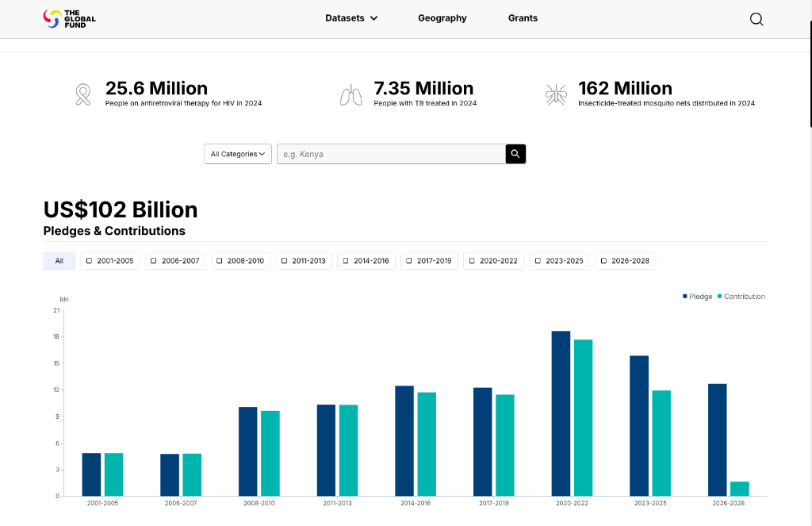Image resolution: width=812 pixels, height=526 pixels.
Task: Click the 2020-2022 Pledge bar
Action: point(561,413)
